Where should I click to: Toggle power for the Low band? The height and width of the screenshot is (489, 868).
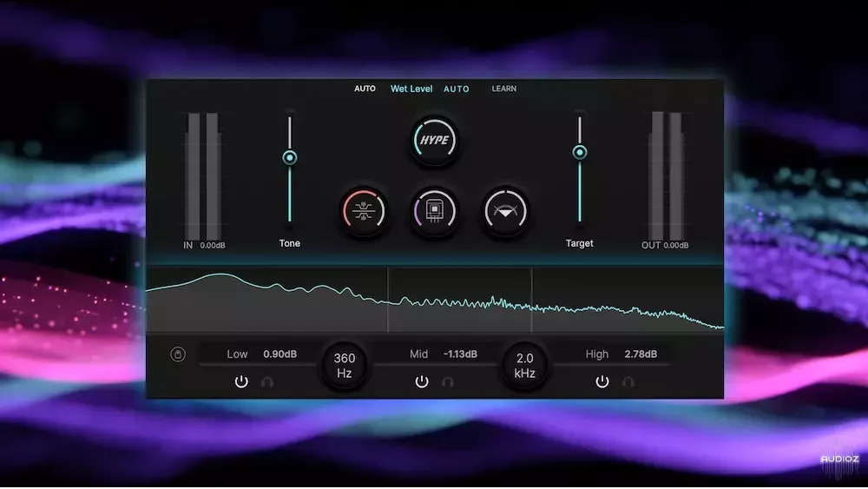coord(241,381)
